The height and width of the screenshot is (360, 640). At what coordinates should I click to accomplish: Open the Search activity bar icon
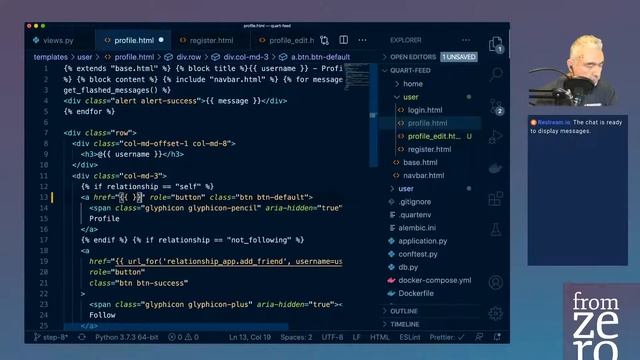click(496, 74)
